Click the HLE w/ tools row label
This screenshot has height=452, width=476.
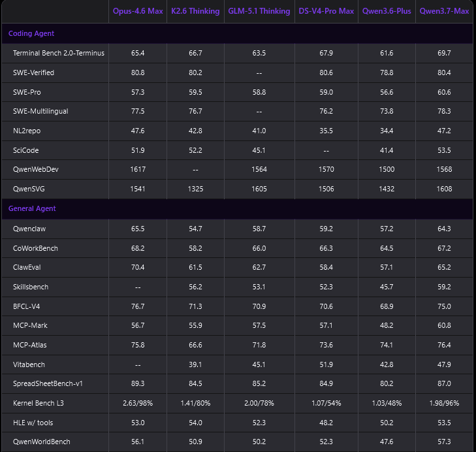[33, 423]
